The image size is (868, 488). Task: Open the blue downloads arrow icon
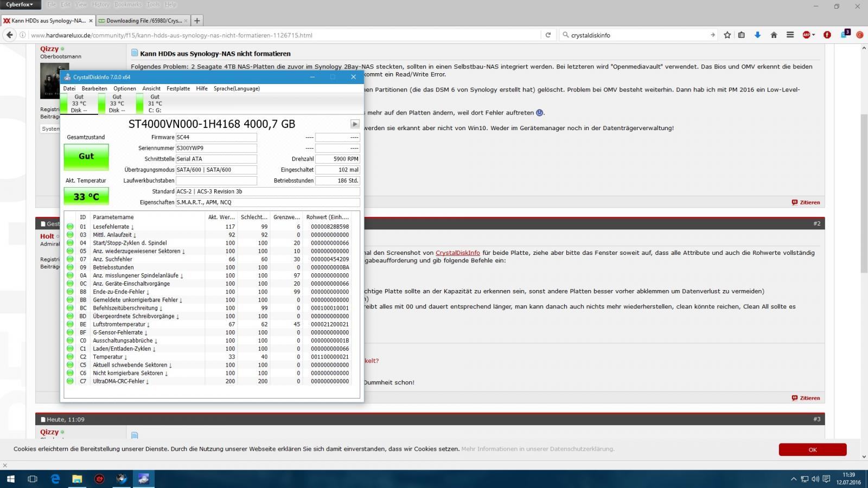tap(758, 35)
